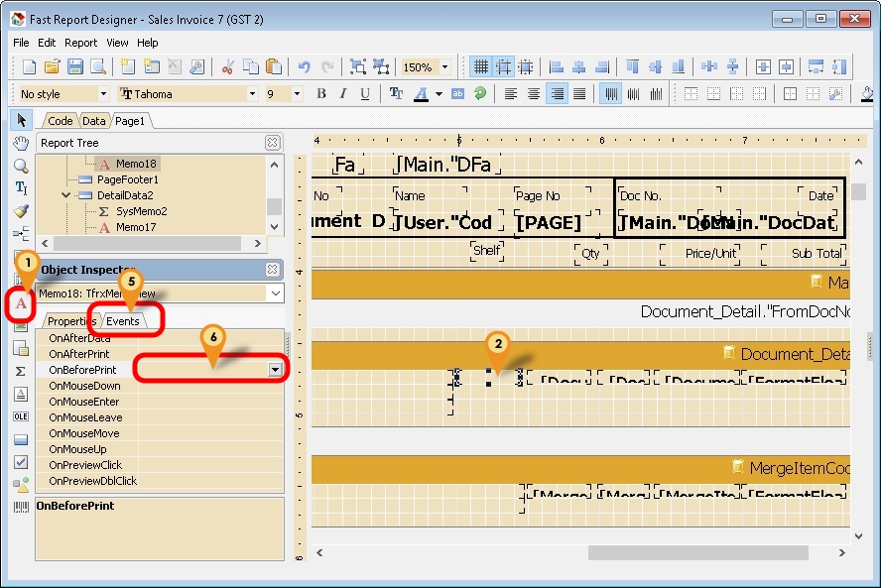Image resolution: width=881 pixels, height=588 pixels.
Task: Select the Text object (A) tool
Action: click(x=20, y=302)
